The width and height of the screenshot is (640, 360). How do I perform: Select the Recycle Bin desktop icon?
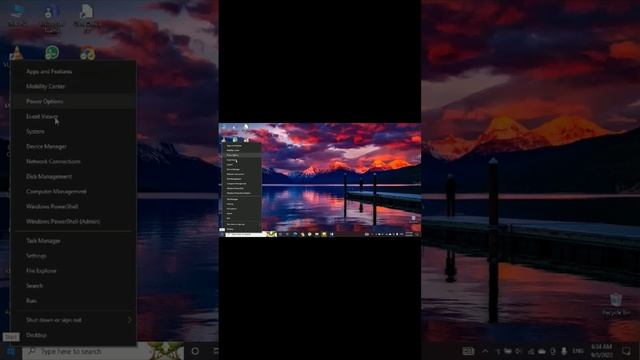click(616, 305)
